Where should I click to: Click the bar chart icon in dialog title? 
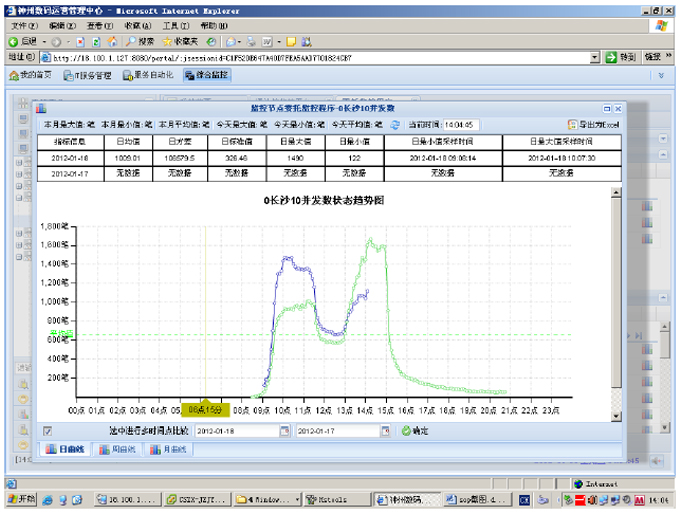(41, 108)
